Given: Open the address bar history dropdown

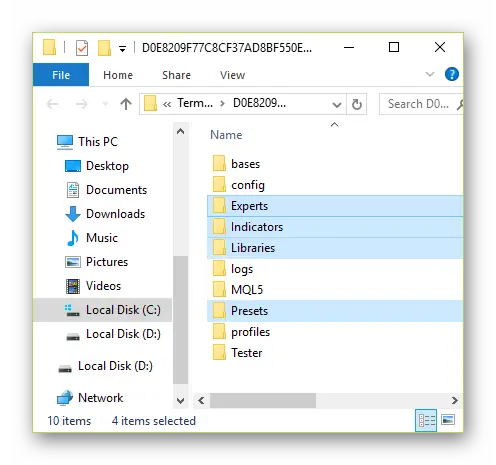Looking at the screenshot, I should 337,104.
